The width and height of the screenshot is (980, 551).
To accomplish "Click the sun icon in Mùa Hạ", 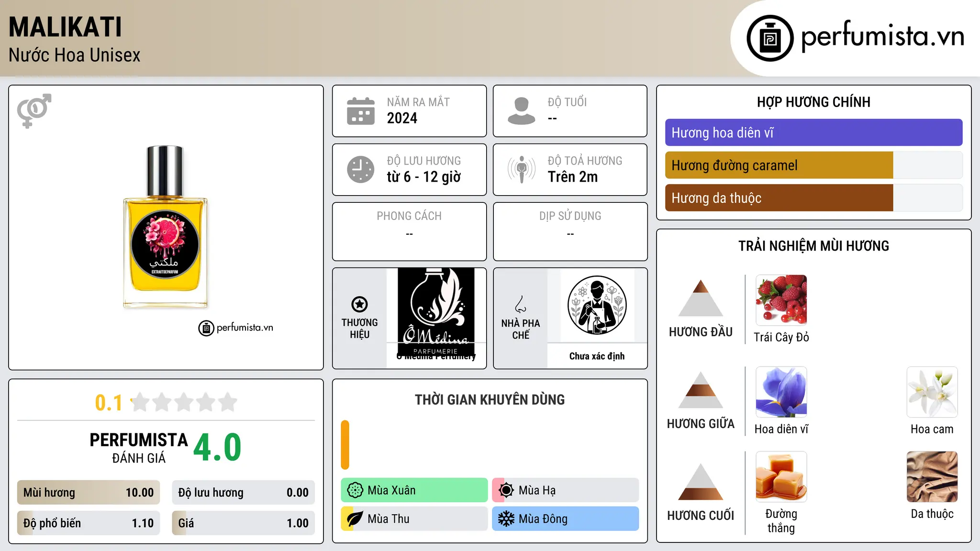I will click(506, 490).
